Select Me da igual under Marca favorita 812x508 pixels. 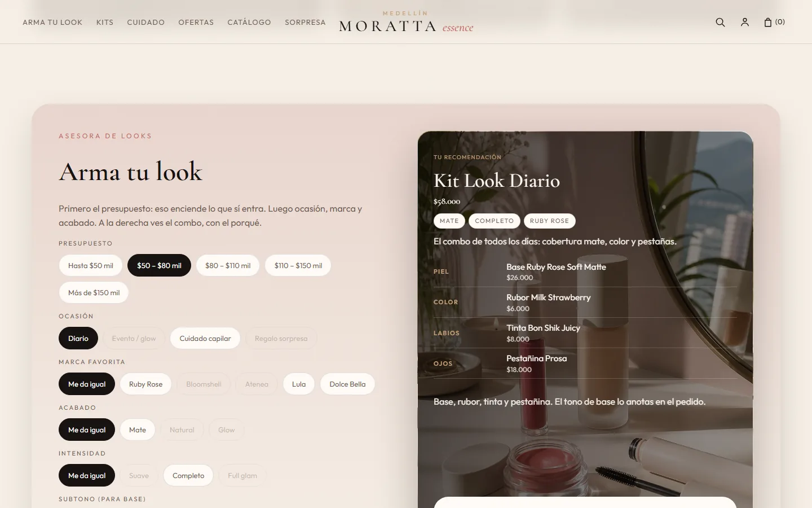pyautogui.click(x=87, y=384)
